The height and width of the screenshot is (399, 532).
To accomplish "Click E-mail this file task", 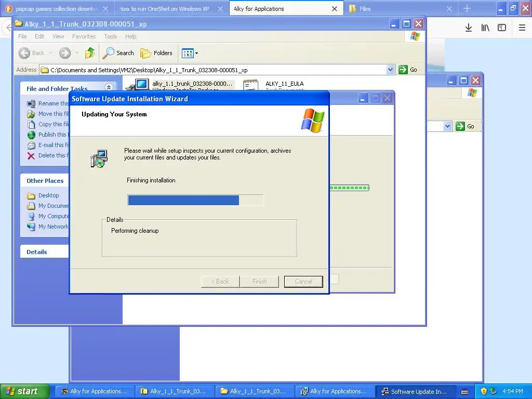I will click(x=54, y=145).
